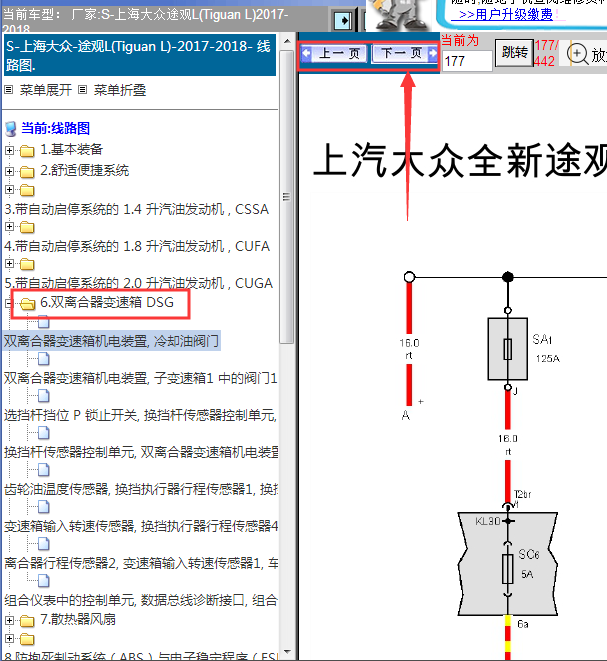607x661 pixels.
Task: Click page icon above 冷却油阀门 entry
Action: tap(43, 322)
